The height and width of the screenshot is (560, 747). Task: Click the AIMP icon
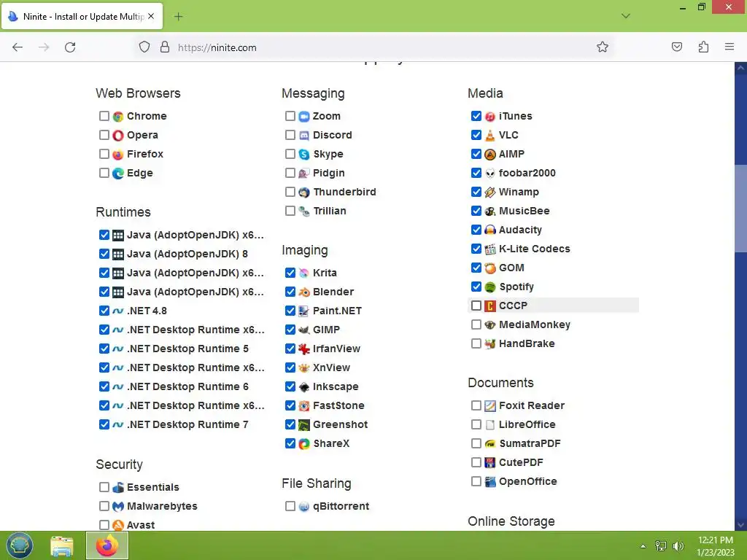click(x=489, y=155)
